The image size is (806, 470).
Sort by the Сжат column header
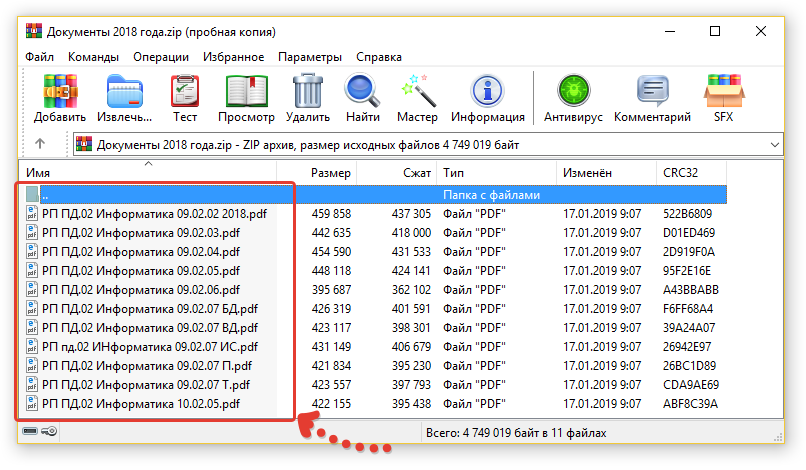point(396,173)
